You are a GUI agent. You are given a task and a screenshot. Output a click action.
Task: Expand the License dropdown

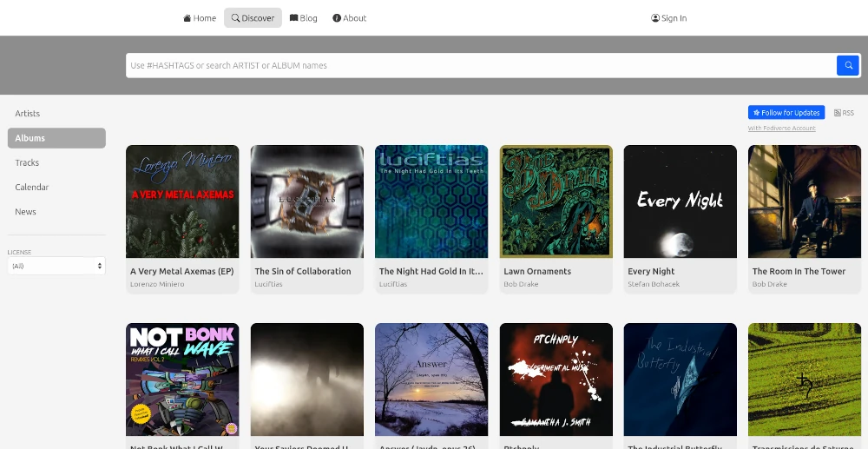click(56, 266)
